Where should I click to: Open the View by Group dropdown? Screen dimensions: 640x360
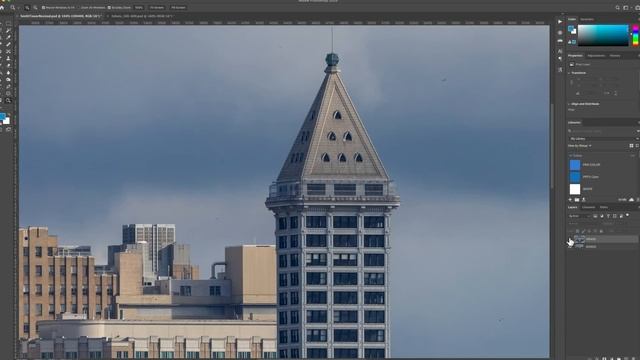580,146
